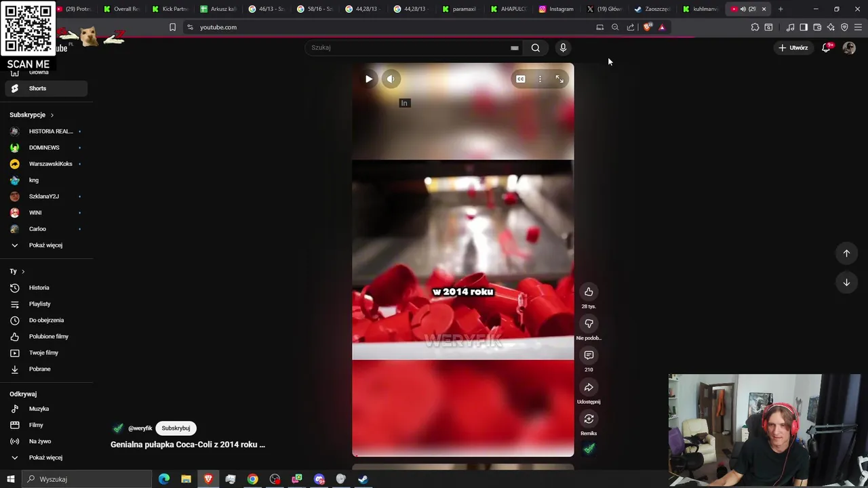Go to previous short with up arrow
868x488 pixels.
click(846, 253)
